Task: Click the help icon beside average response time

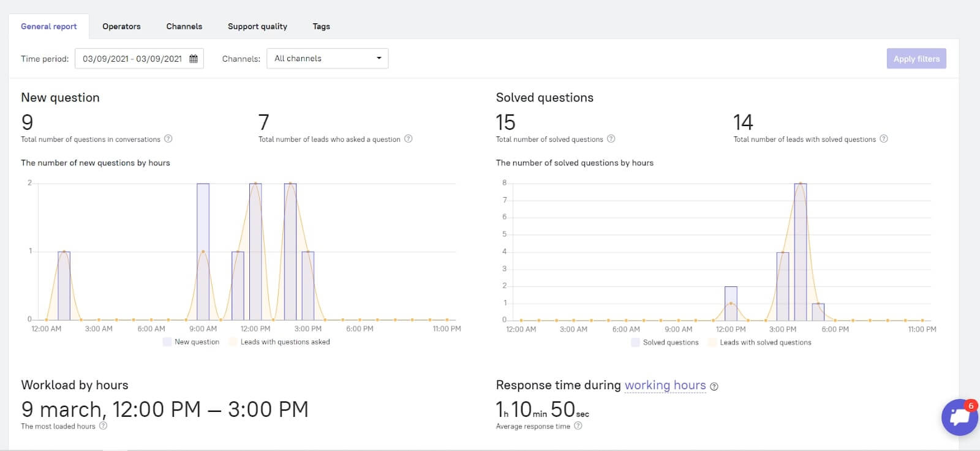Action: (x=578, y=426)
